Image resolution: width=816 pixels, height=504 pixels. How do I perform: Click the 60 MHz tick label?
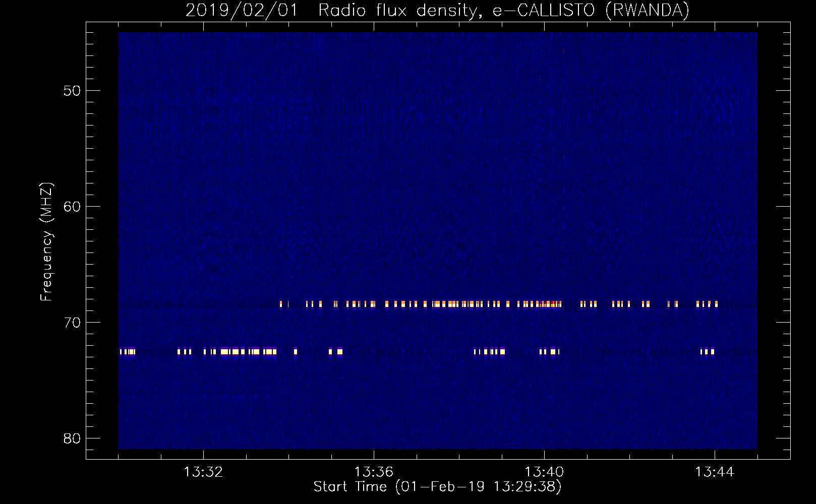pyautogui.click(x=72, y=207)
